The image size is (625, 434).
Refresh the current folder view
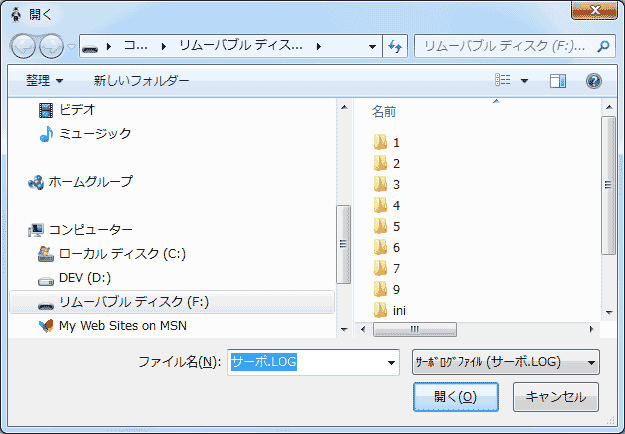pos(395,47)
